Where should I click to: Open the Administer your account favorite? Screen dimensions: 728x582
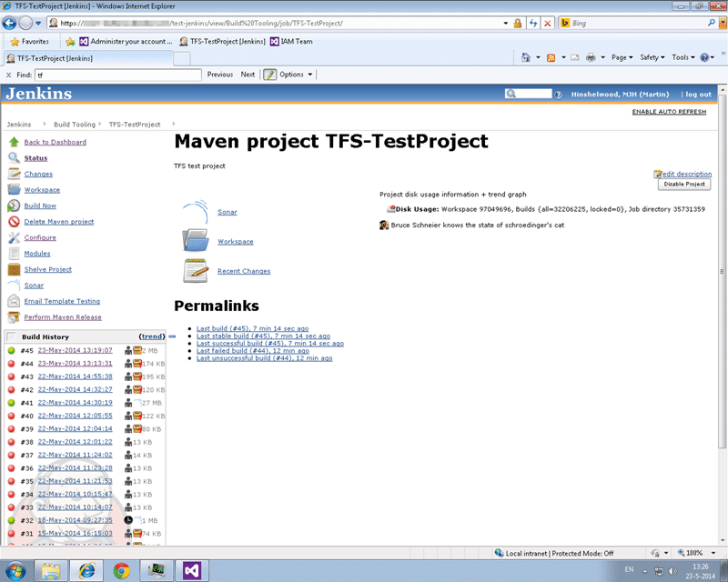click(x=126, y=41)
